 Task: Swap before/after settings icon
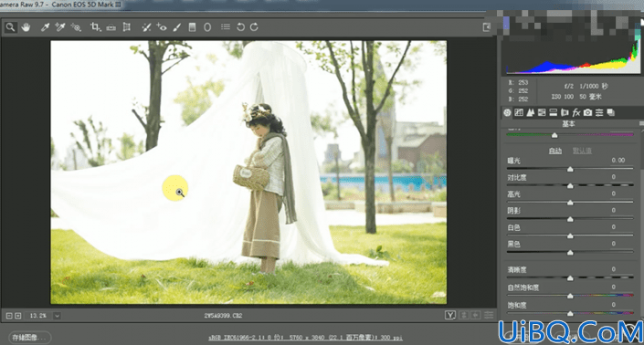[464, 315]
